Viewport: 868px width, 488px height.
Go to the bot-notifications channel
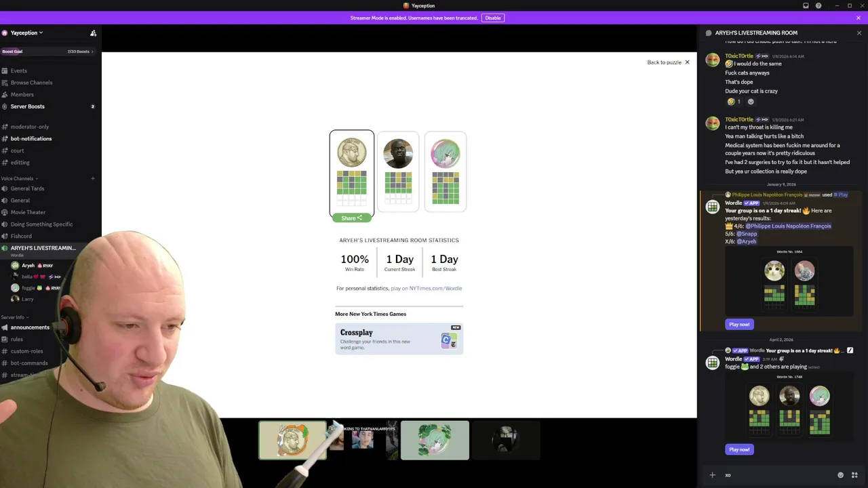[x=31, y=138]
